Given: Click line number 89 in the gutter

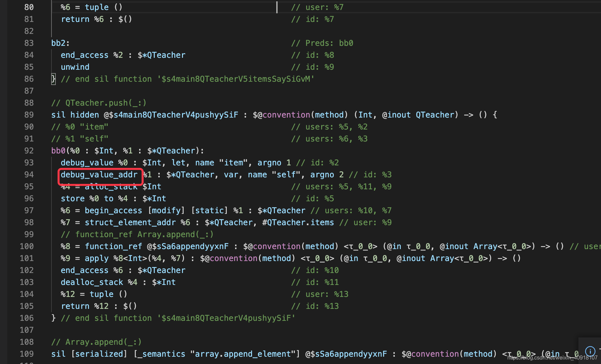Looking at the screenshot, I should (29, 115).
